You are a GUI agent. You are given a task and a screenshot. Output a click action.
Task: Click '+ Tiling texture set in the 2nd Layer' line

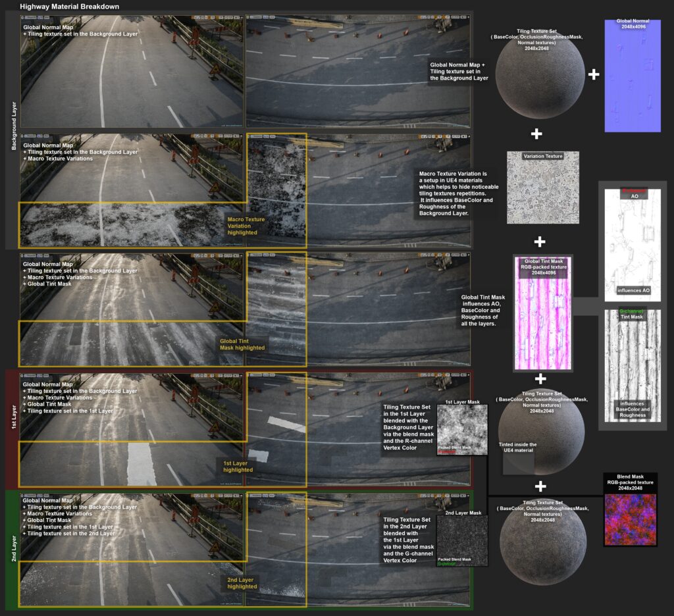68,534
